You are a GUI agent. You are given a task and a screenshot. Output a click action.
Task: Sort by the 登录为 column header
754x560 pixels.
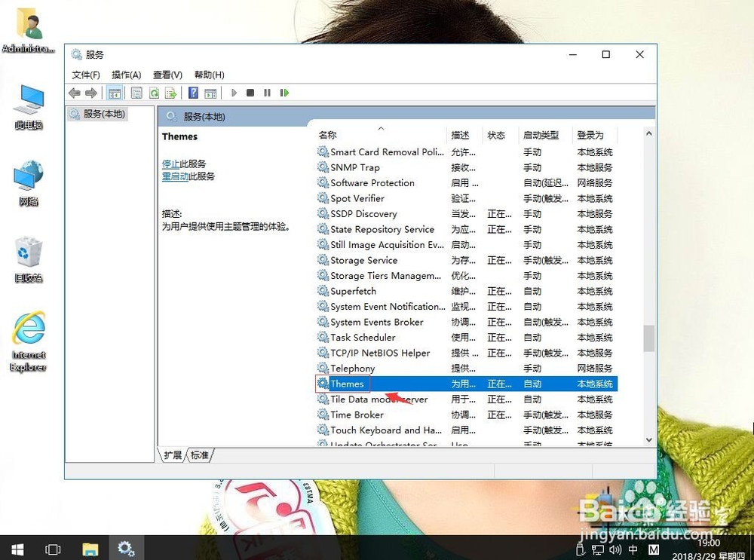point(596,135)
